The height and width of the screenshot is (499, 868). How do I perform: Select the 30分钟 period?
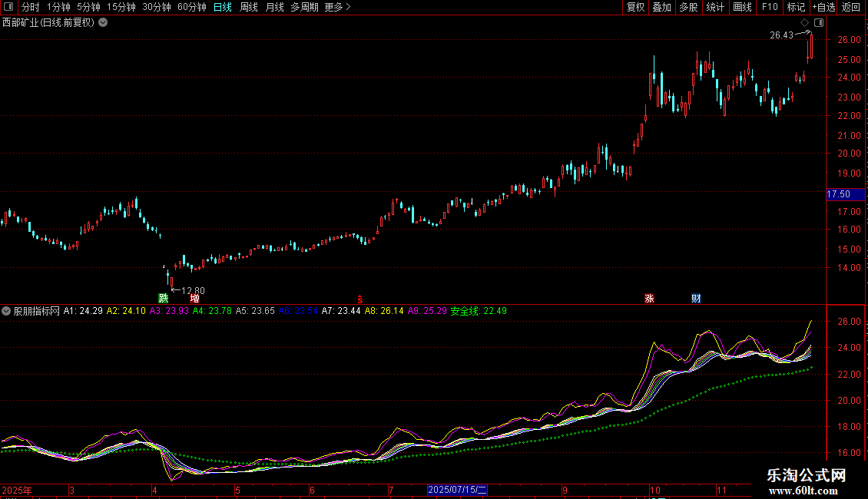pyautogui.click(x=157, y=7)
